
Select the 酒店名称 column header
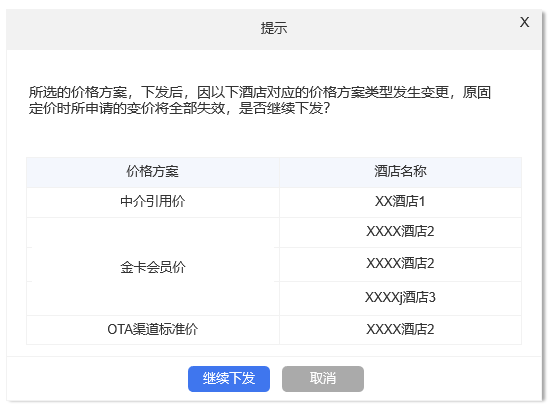400,172
